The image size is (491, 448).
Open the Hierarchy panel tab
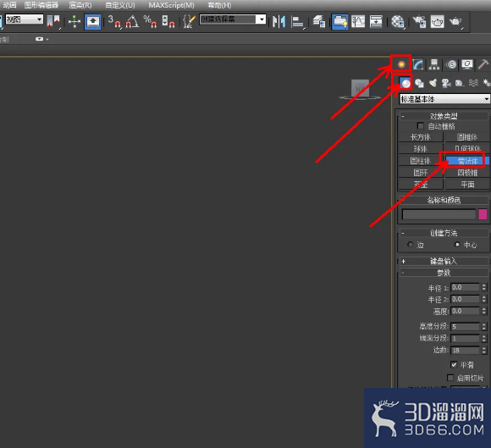[x=434, y=64]
